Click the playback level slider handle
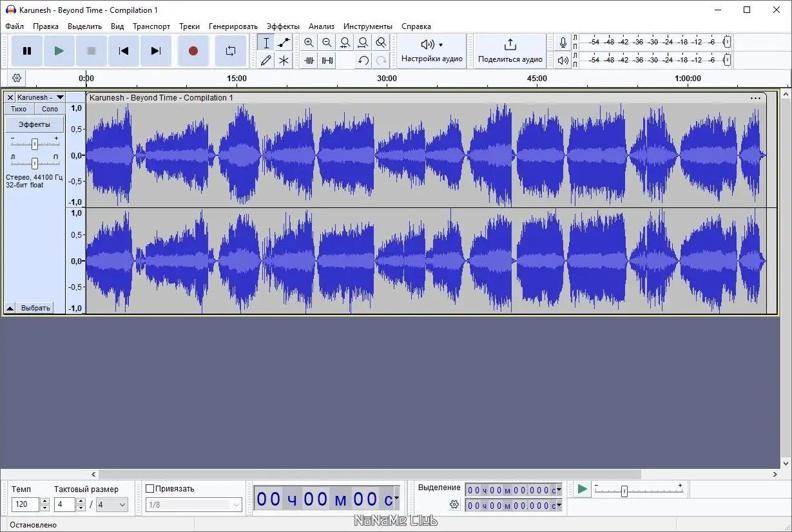The height and width of the screenshot is (532, 792). [x=727, y=60]
